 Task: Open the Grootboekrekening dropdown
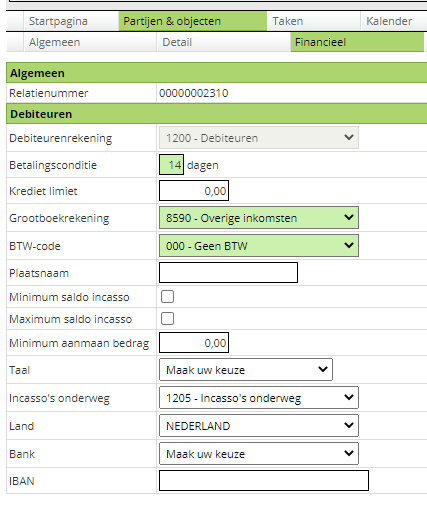tap(259, 218)
